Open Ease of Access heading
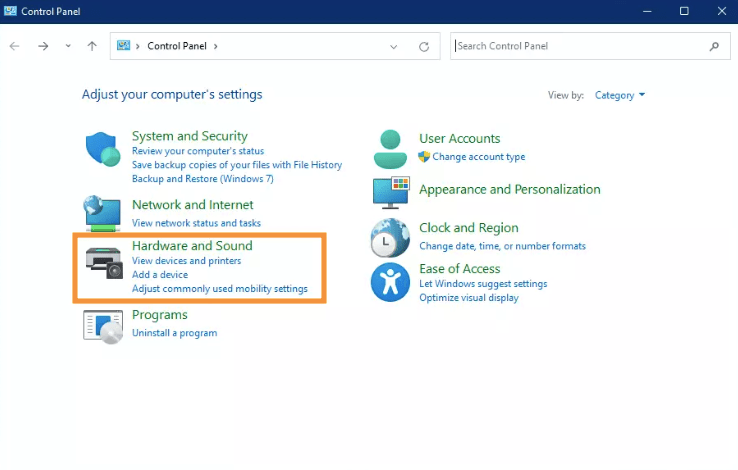 tap(460, 269)
